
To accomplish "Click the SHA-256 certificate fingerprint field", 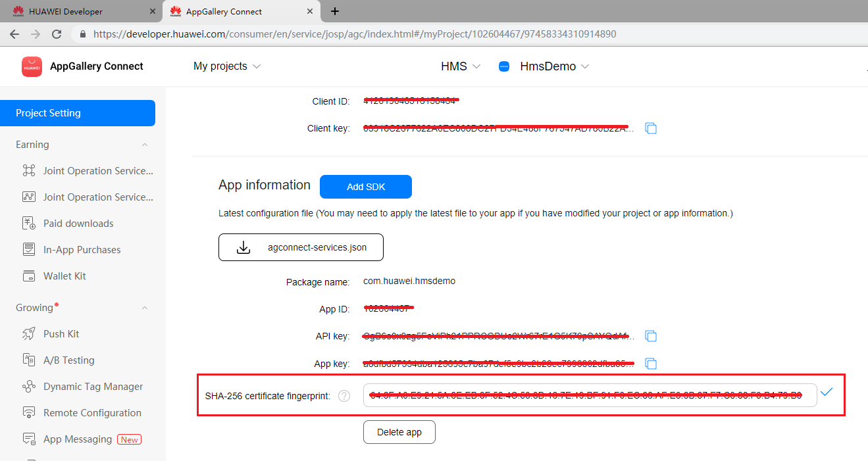I will [x=590, y=395].
